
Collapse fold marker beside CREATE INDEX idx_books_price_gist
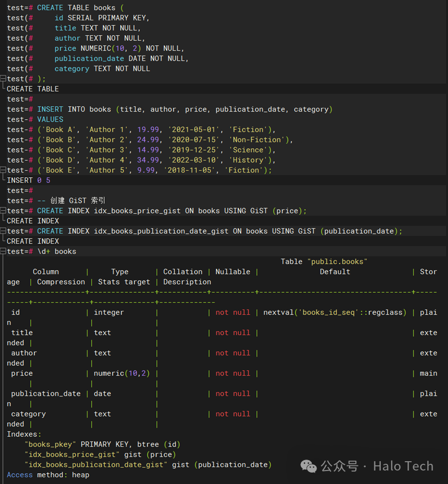[x=3, y=211]
